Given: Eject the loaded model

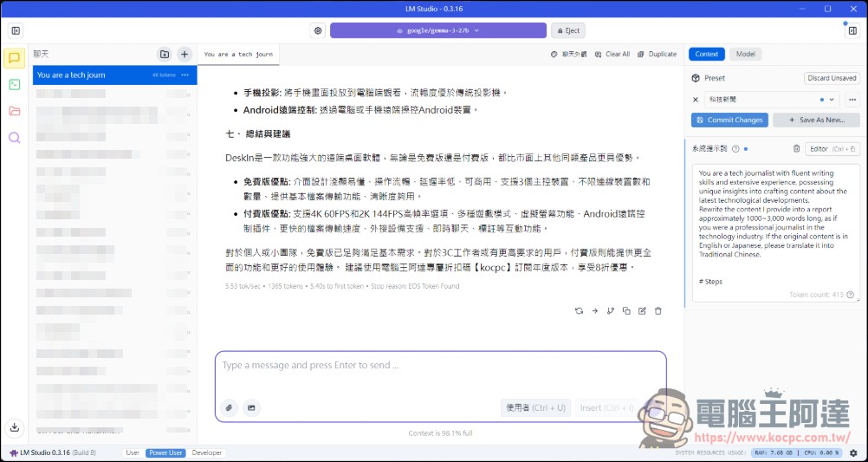Looking at the screenshot, I should click(x=568, y=30).
